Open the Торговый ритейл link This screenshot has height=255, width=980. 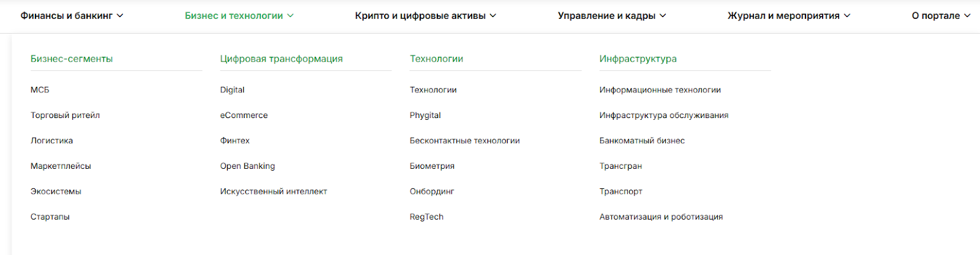click(65, 115)
